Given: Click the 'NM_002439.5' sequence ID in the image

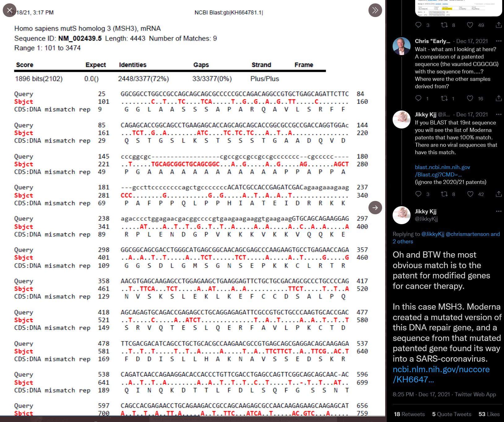Looking at the screenshot, I should click(x=80, y=38).
